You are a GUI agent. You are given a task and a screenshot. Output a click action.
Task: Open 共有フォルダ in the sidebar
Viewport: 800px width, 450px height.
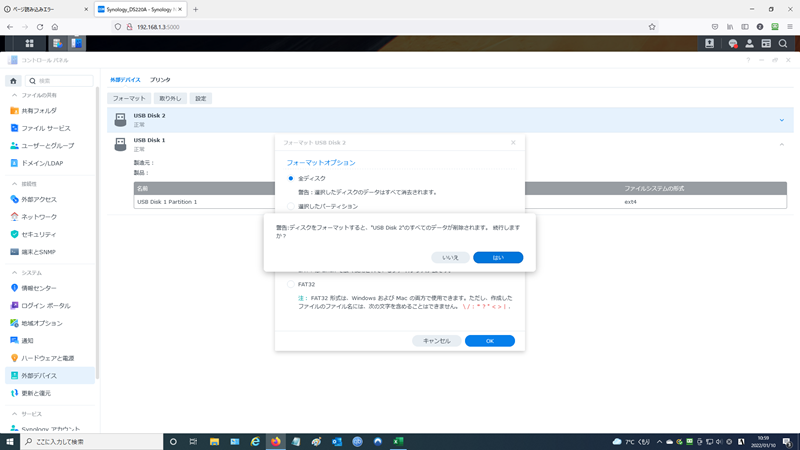(50, 111)
